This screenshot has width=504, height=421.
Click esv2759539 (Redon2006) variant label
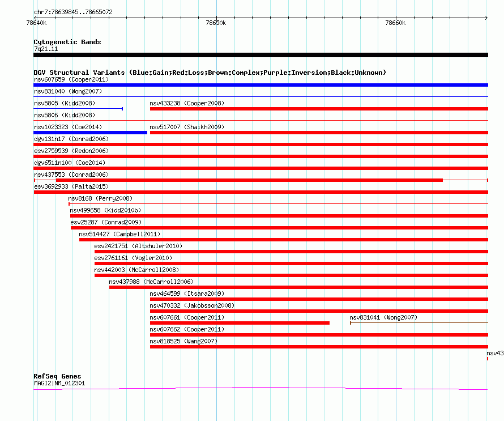click(71, 151)
